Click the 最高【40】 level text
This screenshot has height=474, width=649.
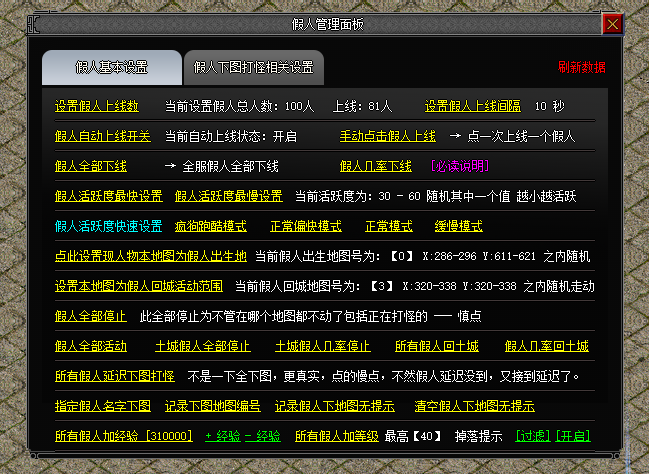tap(413, 436)
